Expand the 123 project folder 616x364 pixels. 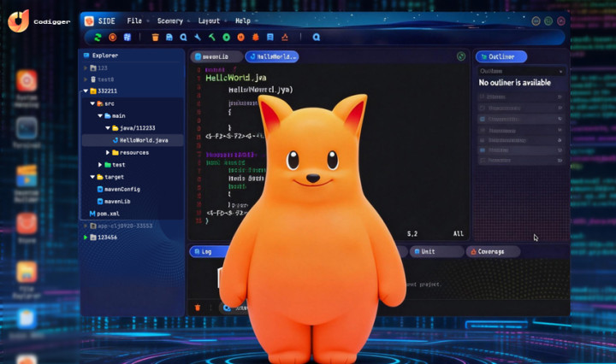point(86,68)
